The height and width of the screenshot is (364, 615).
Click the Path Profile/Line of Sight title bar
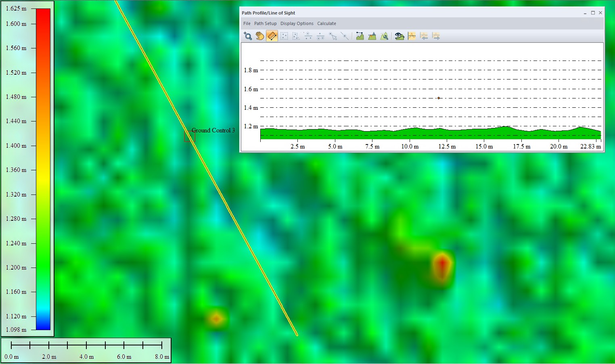click(x=422, y=13)
